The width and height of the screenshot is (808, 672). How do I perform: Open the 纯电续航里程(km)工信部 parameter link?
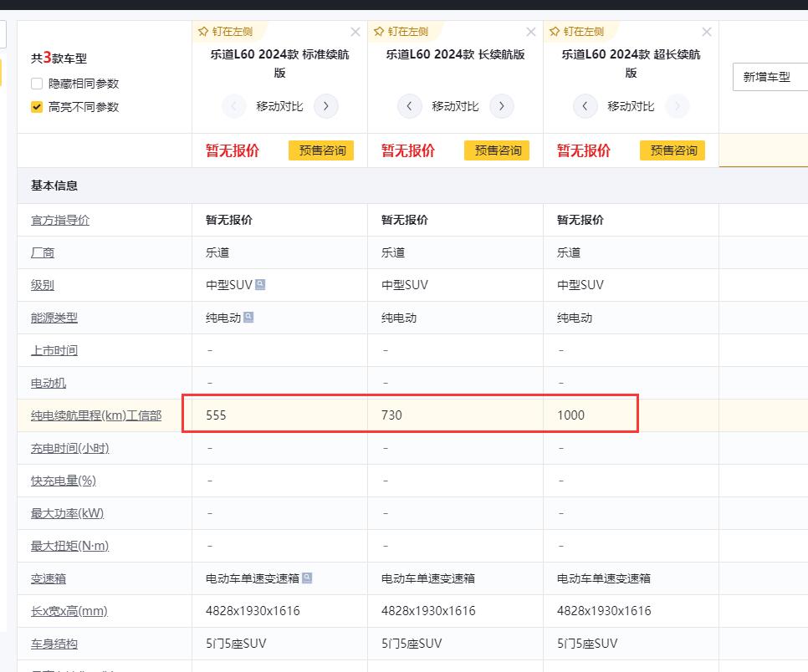point(96,415)
